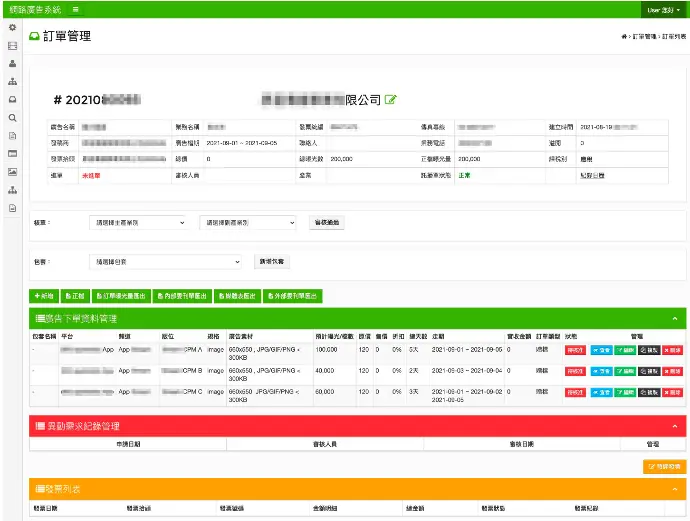Open the settings gear in the sidebar
The width and height of the screenshot is (690, 521).
click(12, 27)
